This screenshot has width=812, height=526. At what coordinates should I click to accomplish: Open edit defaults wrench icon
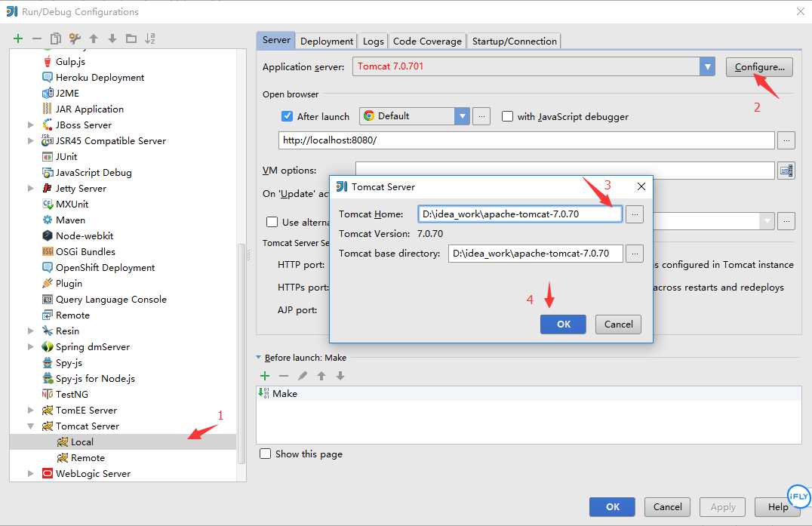point(75,38)
